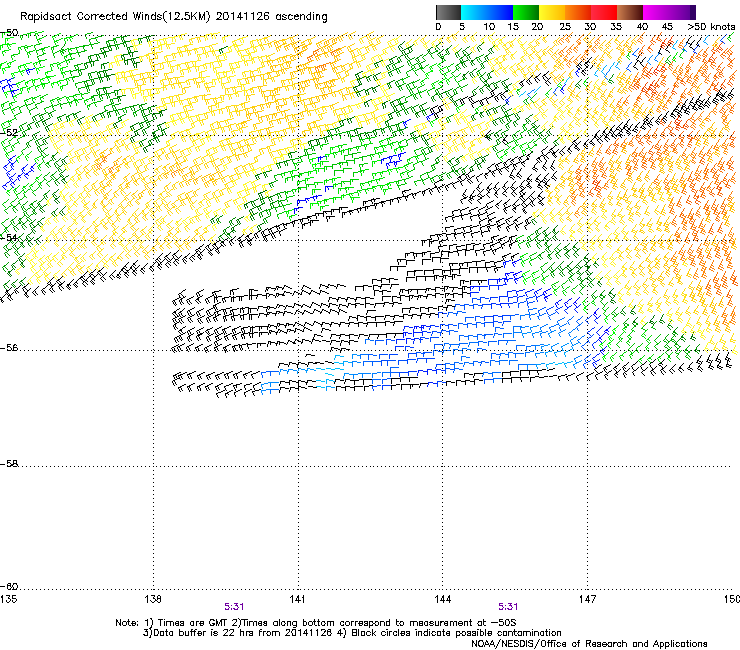Click the gray 0-5 knots legend swatch
The width and height of the screenshot is (740, 650).
[x=448, y=12]
